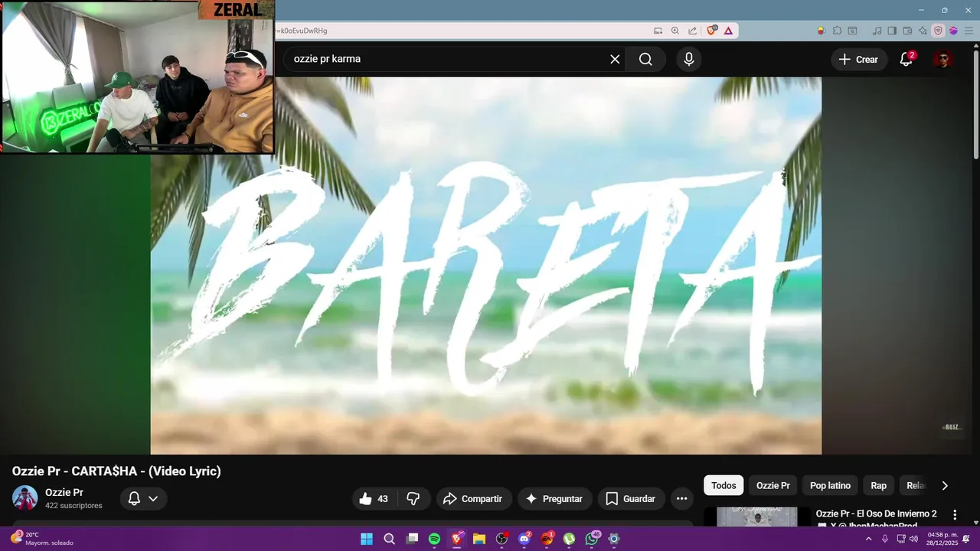Expand hidden system tray icons chevron
The image size is (980, 551).
[x=868, y=539]
